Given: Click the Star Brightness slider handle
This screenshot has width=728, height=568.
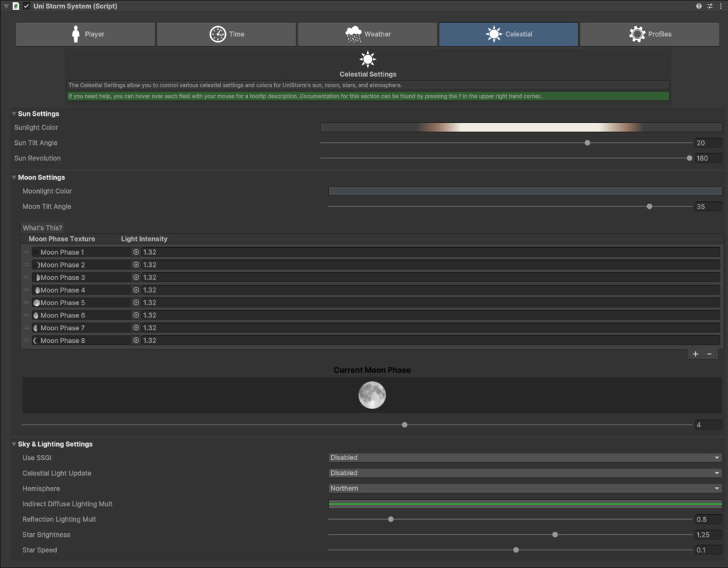Looking at the screenshot, I should tap(555, 534).
